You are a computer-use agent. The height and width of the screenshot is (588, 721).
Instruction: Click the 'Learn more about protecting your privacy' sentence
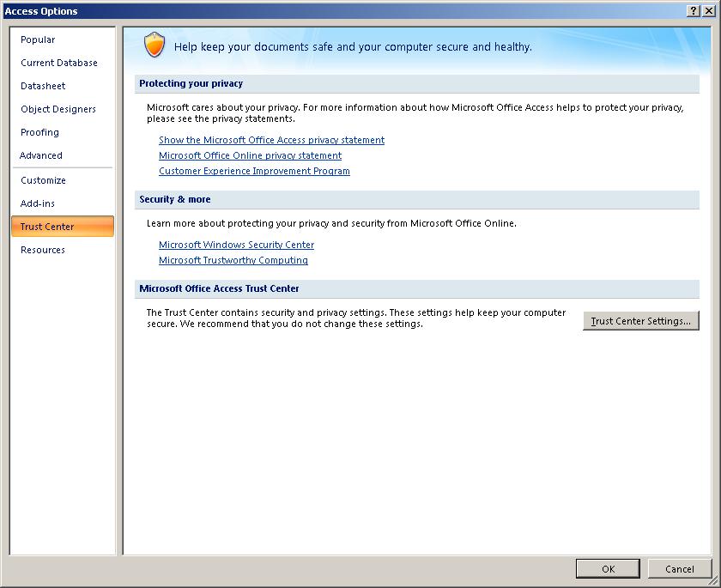[331, 223]
